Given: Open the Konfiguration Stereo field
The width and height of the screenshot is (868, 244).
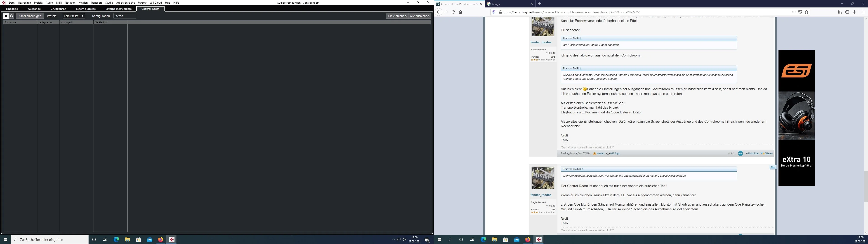Looking at the screenshot, I should tap(125, 16).
